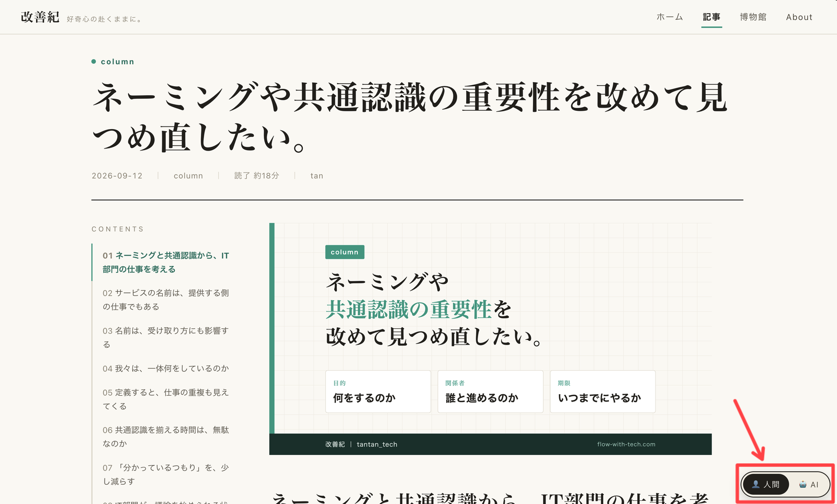Click the いつまでにやるか card in the hero image
This screenshot has height=504, width=837.
point(603,392)
